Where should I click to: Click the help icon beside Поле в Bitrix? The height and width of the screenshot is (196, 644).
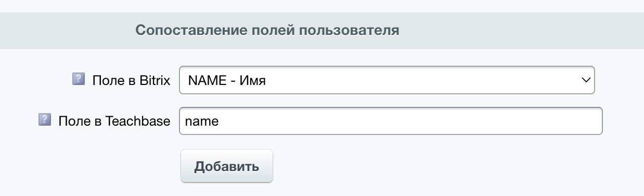78,79
